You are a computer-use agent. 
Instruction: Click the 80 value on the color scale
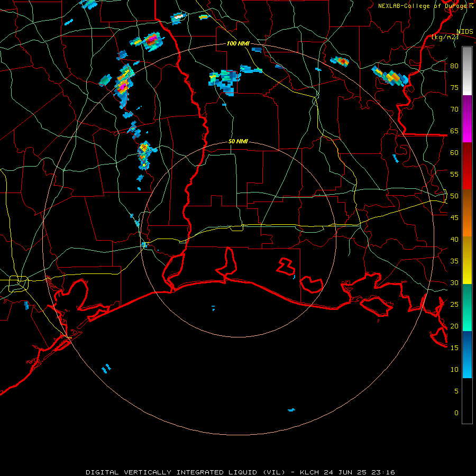454,66
